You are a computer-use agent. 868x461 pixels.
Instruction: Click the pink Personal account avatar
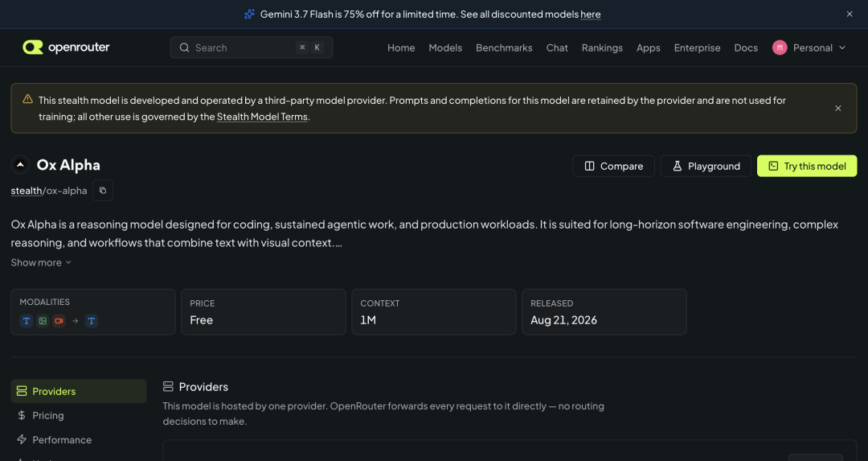tap(780, 47)
